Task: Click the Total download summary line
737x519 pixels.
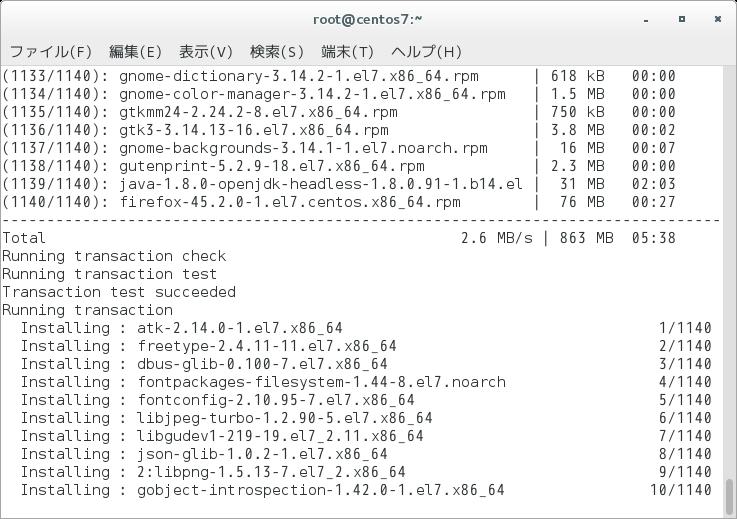Action: click(x=339, y=238)
